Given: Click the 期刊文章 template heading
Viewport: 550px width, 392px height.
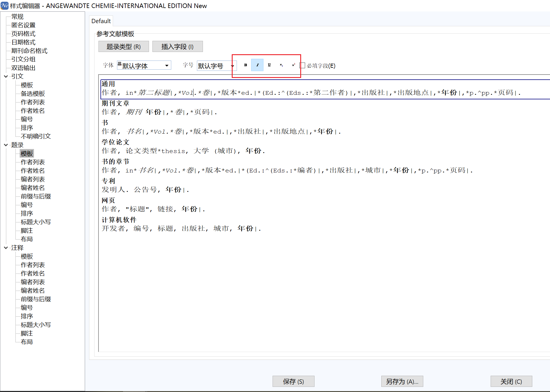Looking at the screenshot, I should point(115,103).
